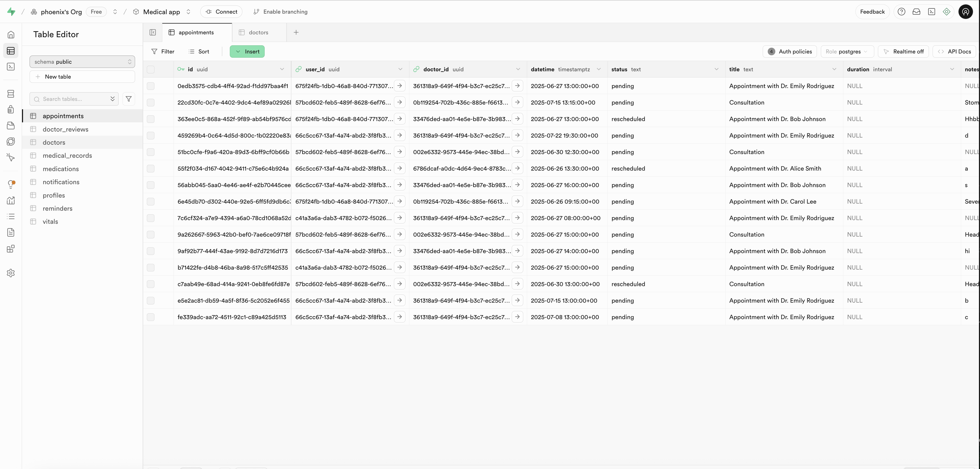Check the row with rescheduled Dr. Alice Smith

click(x=151, y=169)
